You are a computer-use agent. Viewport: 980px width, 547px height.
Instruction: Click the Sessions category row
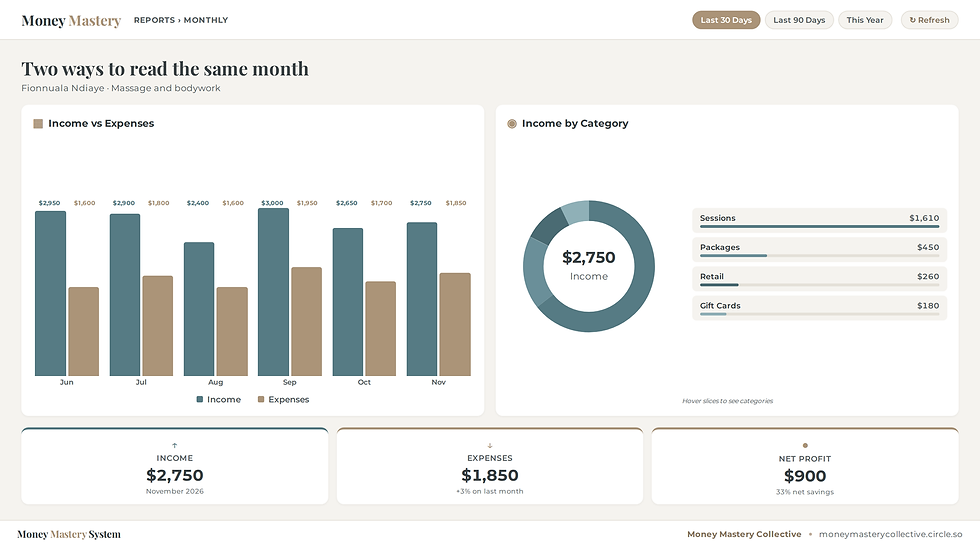click(x=819, y=220)
